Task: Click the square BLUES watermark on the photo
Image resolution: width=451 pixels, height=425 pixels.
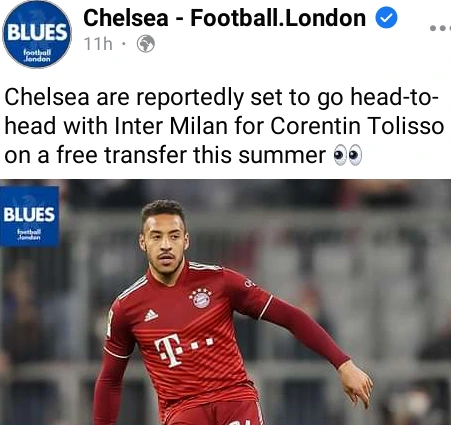Action: tap(30, 216)
